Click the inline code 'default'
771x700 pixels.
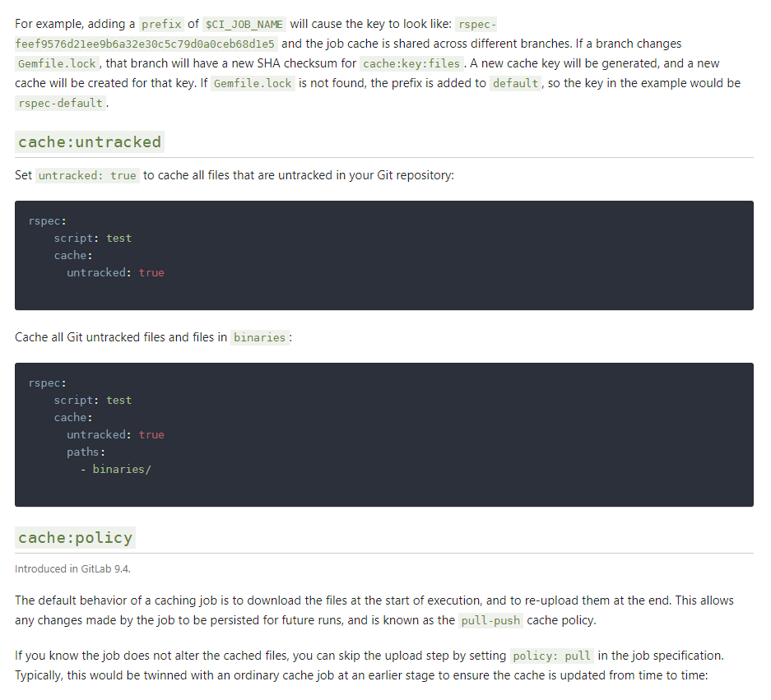[x=515, y=83]
